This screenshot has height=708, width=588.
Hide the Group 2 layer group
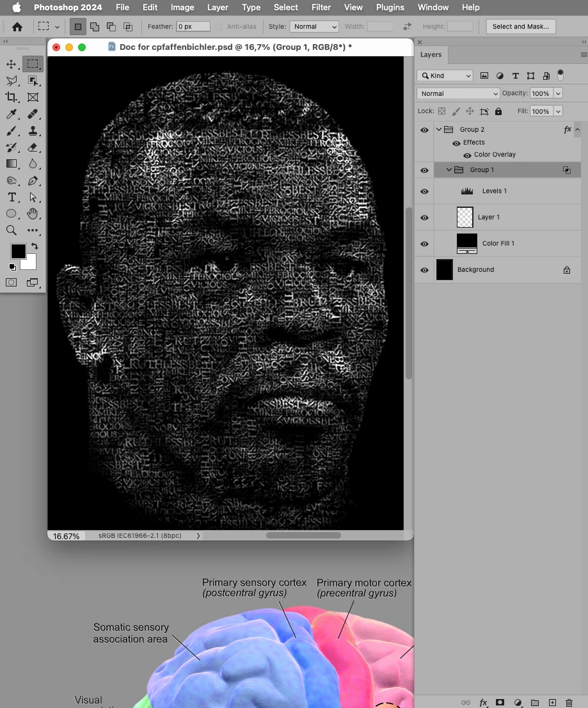pos(424,130)
